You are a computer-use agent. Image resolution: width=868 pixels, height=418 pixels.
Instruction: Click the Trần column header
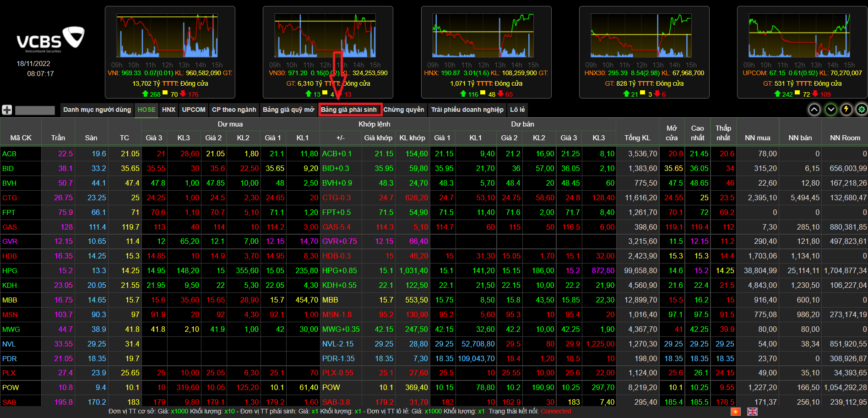[58, 137]
